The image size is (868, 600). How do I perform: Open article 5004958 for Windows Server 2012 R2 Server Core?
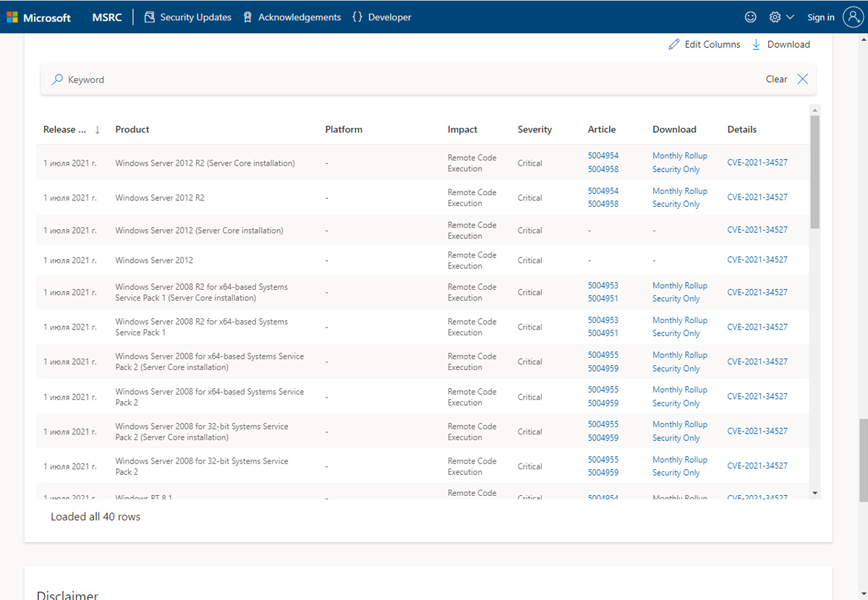[603, 169]
